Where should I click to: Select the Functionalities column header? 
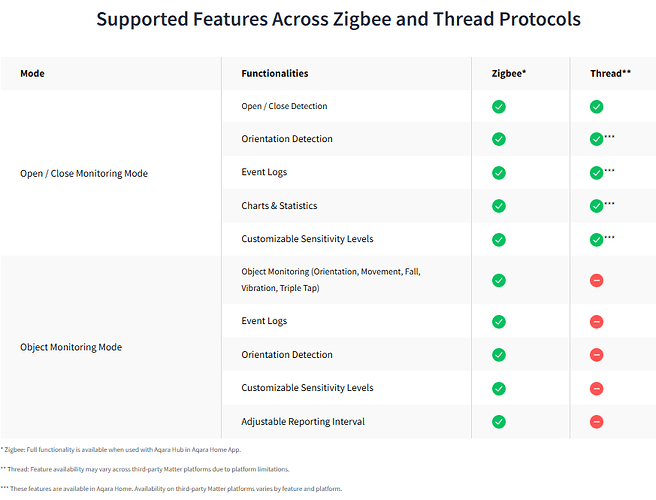(274, 74)
